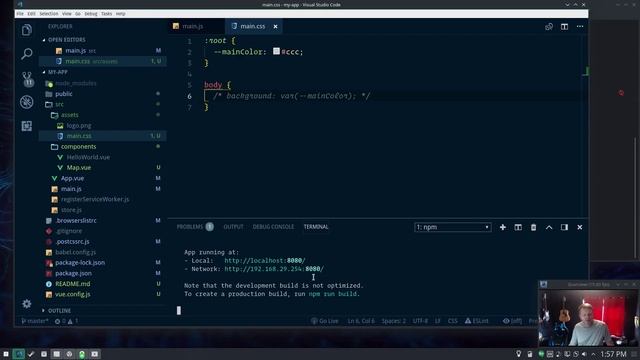
Task: Kill the terminal with the trash icon
Action: pos(533,227)
